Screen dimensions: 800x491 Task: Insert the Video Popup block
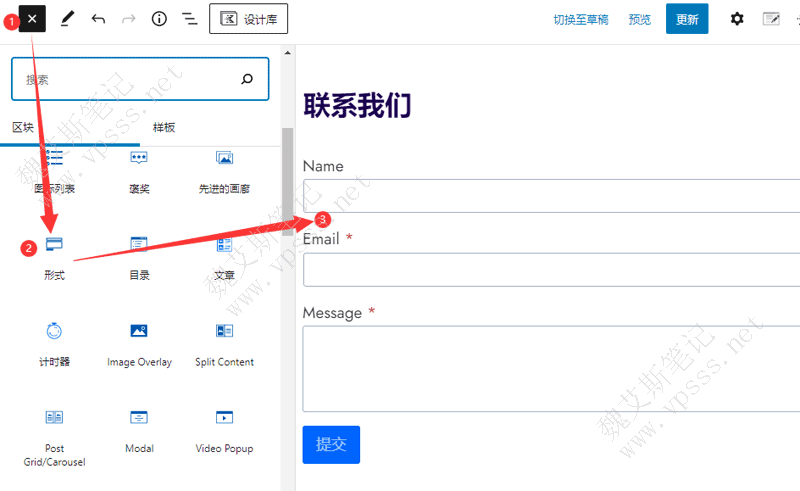224,432
